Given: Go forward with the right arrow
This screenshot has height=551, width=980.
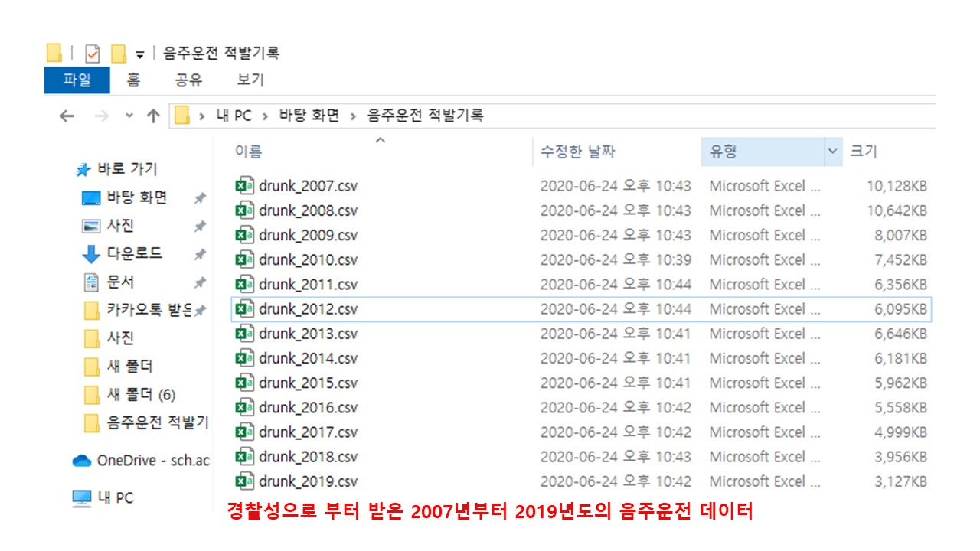Looking at the screenshot, I should click(100, 116).
